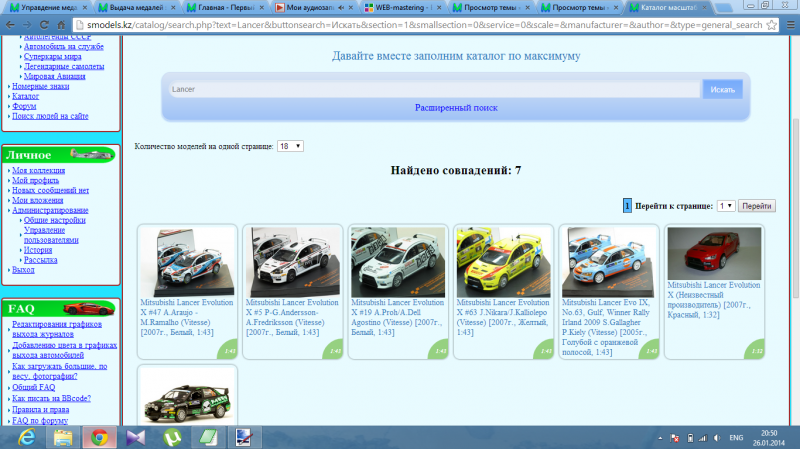Open black-green rally Lancer thumbnail

click(x=187, y=397)
